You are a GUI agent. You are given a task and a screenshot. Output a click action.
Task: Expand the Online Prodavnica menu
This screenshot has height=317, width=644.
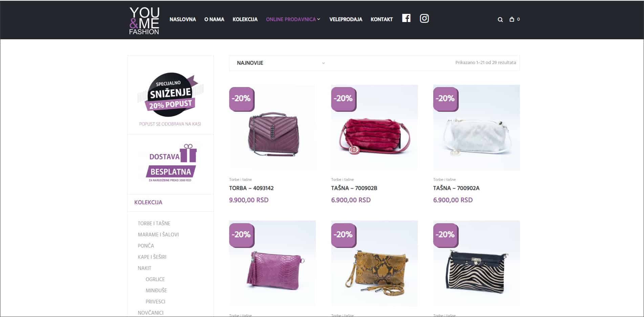(293, 19)
